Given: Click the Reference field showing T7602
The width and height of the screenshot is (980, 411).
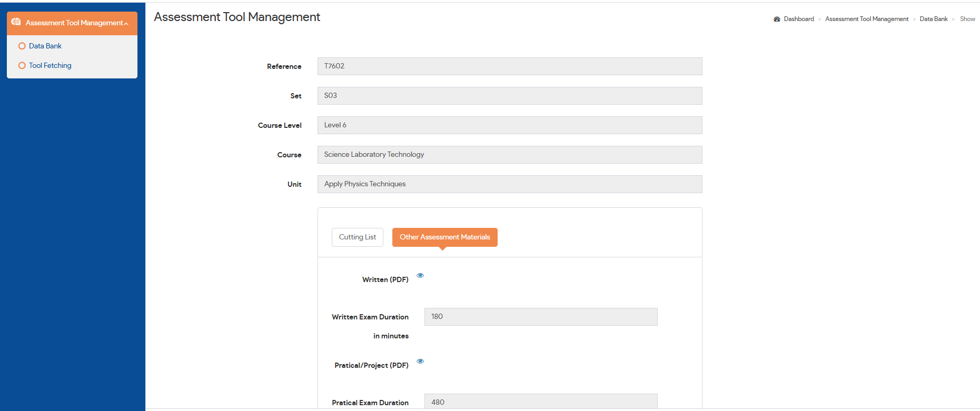Looking at the screenshot, I should [509, 66].
